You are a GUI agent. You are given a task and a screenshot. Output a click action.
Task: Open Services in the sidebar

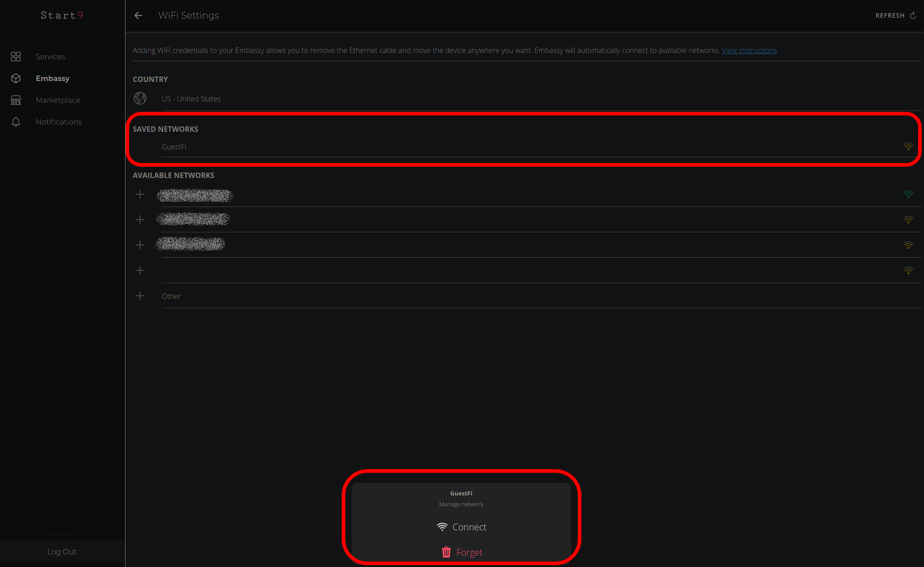(50, 57)
